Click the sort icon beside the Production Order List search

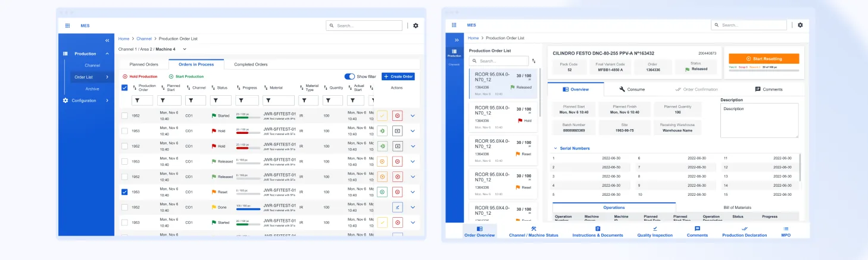click(x=533, y=61)
